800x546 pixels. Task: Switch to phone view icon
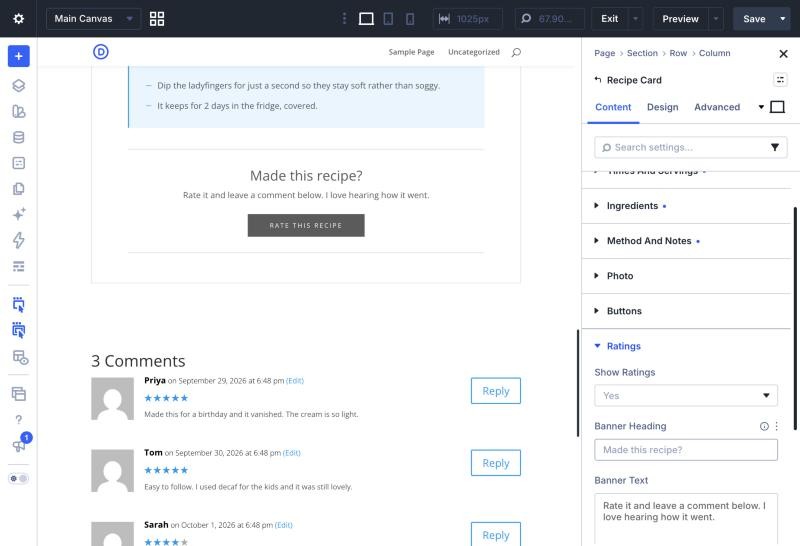[410, 19]
